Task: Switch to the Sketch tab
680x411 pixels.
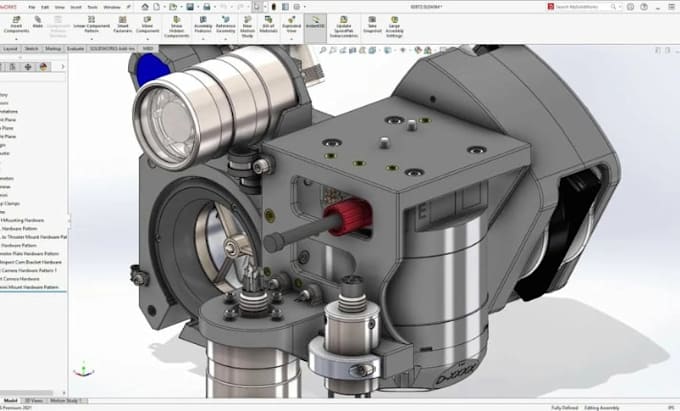Action: pos(31,49)
